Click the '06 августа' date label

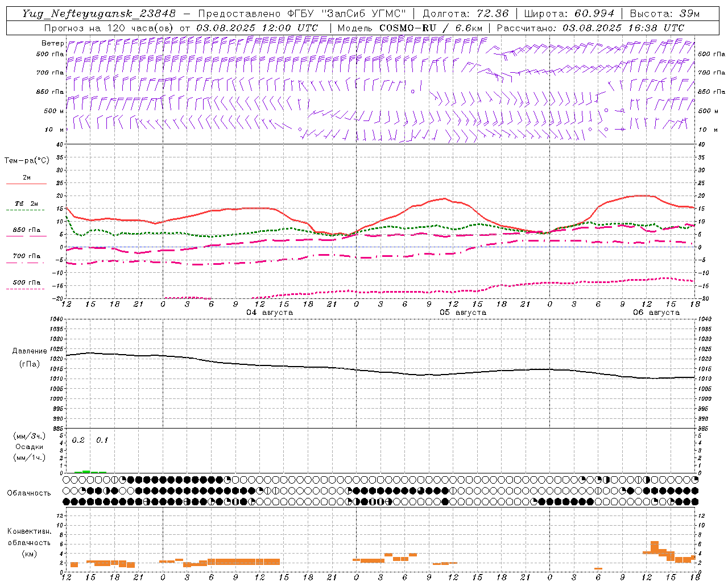(656, 313)
